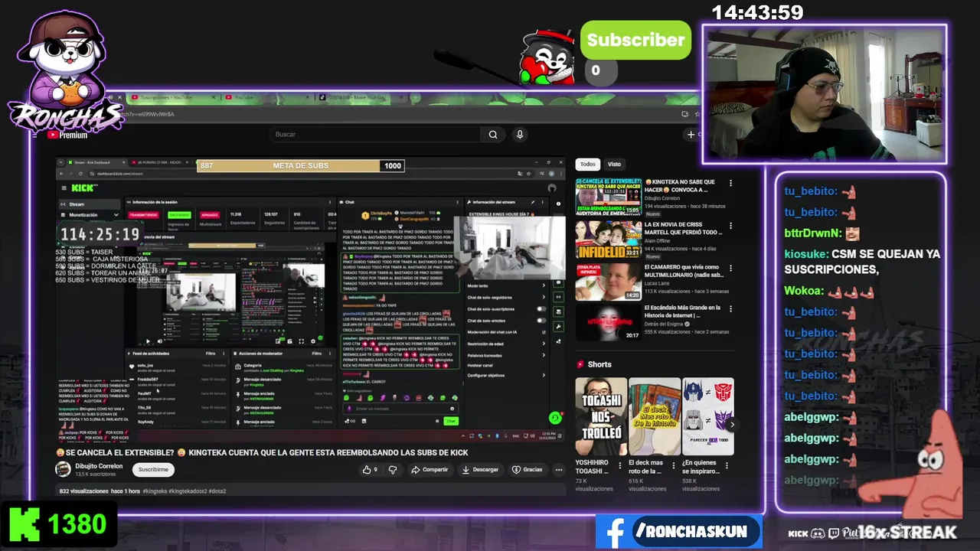
Task: Click the #dota2 hashtag
Action: [216, 491]
